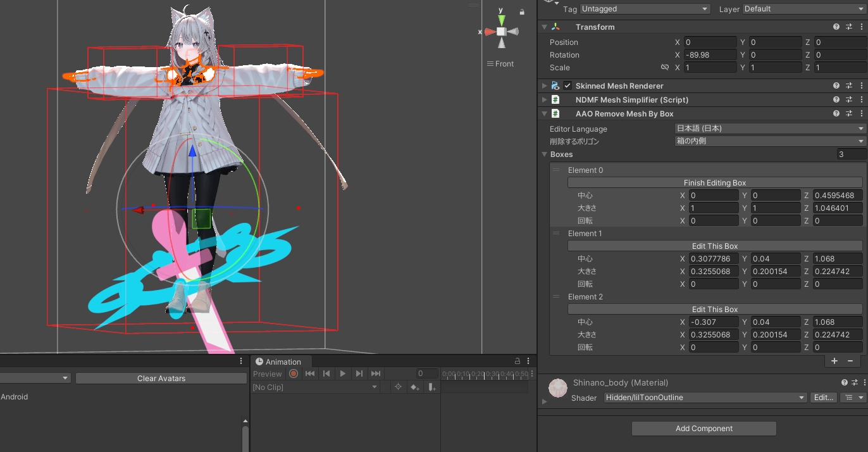Toggle the scene gizmo rotation lock

[522, 11]
